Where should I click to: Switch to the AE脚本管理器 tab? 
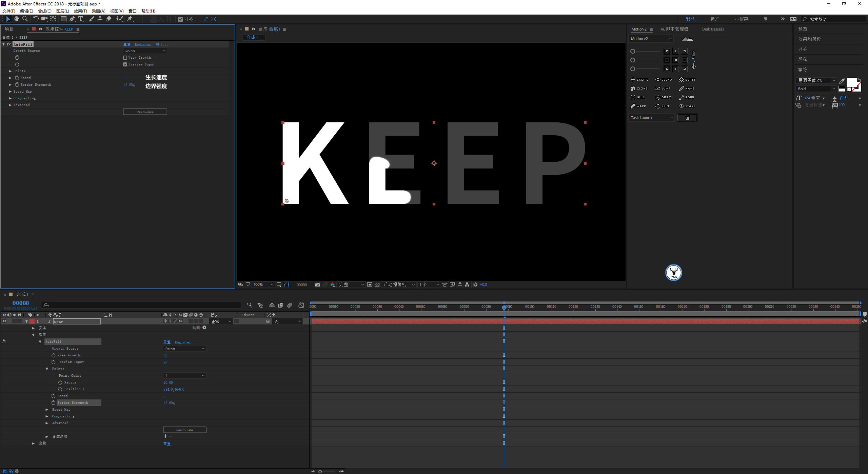click(674, 29)
